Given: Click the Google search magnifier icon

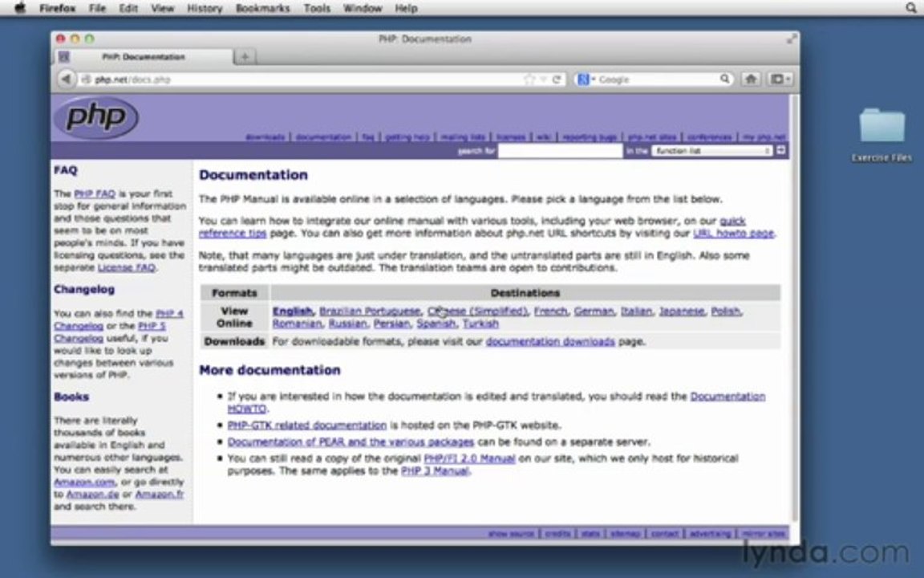Looking at the screenshot, I should point(724,79).
